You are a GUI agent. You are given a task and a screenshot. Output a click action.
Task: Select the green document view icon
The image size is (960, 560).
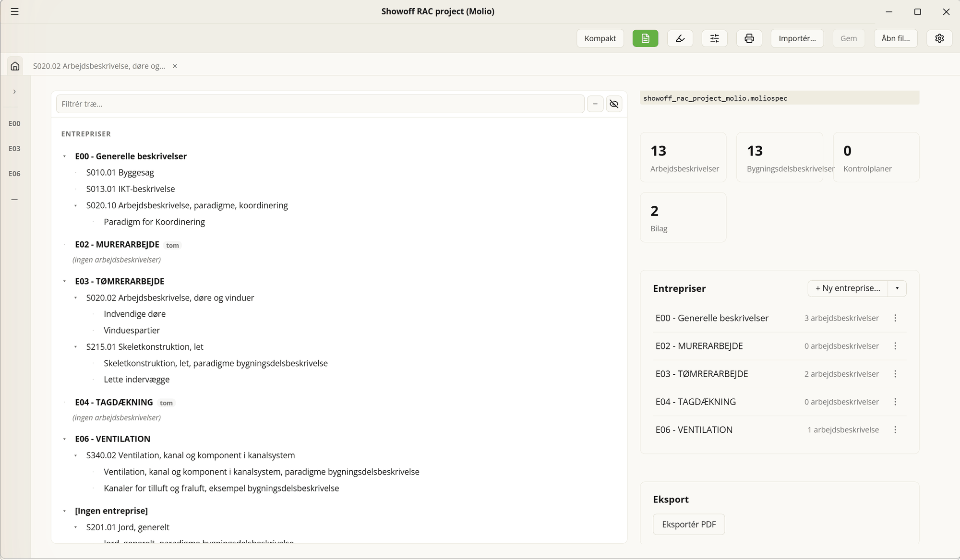click(x=645, y=38)
